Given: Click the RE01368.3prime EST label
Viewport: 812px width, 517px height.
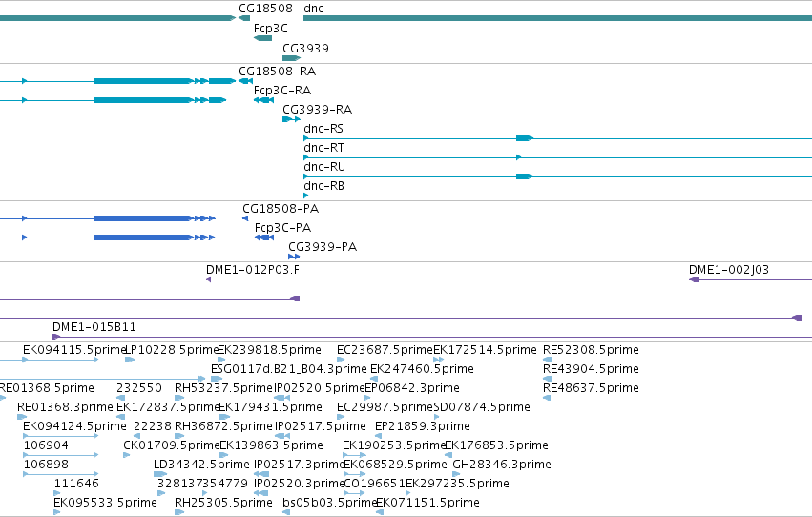Looking at the screenshot, I should coord(65,407).
